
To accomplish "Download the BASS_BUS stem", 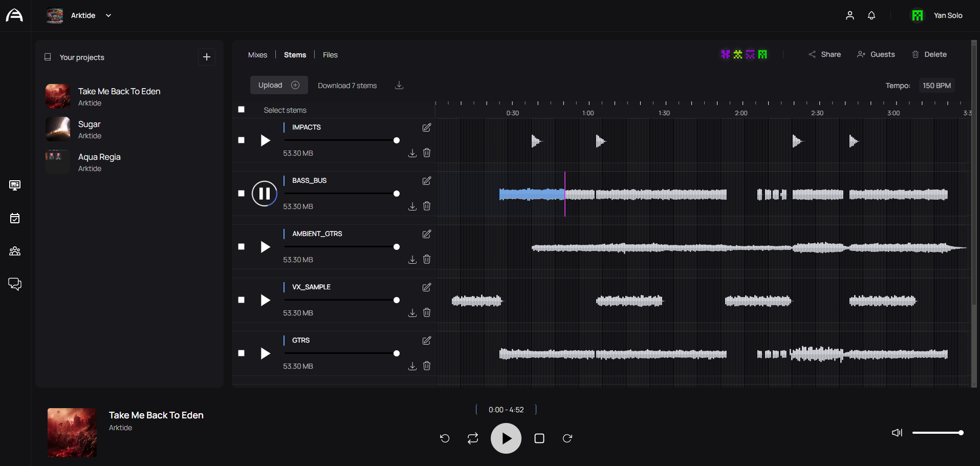I will (412, 206).
